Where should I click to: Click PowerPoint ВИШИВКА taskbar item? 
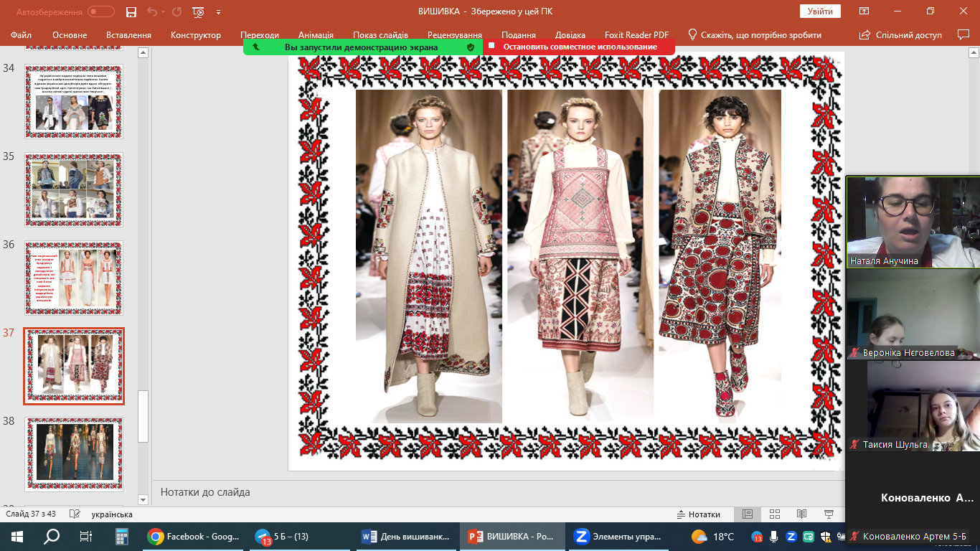click(512, 537)
